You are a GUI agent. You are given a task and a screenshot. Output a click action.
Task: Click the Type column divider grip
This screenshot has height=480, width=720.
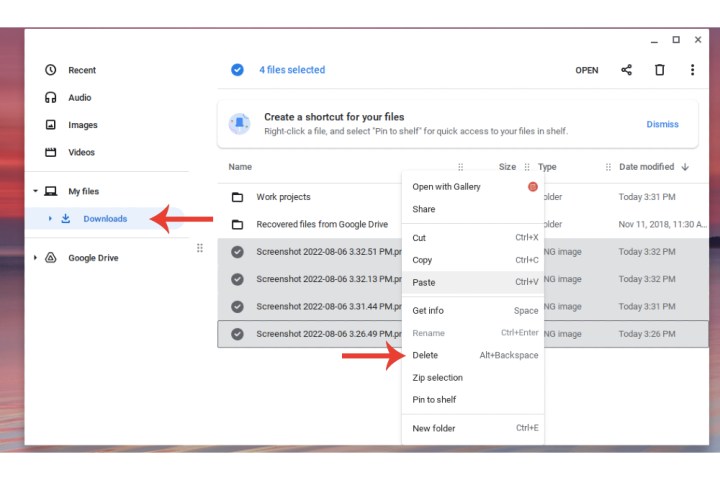(608, 167)
